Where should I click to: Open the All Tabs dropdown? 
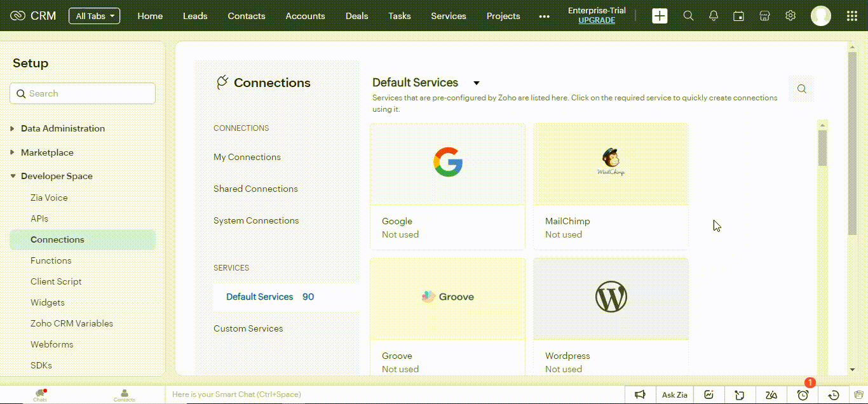(x=94, y=15)
